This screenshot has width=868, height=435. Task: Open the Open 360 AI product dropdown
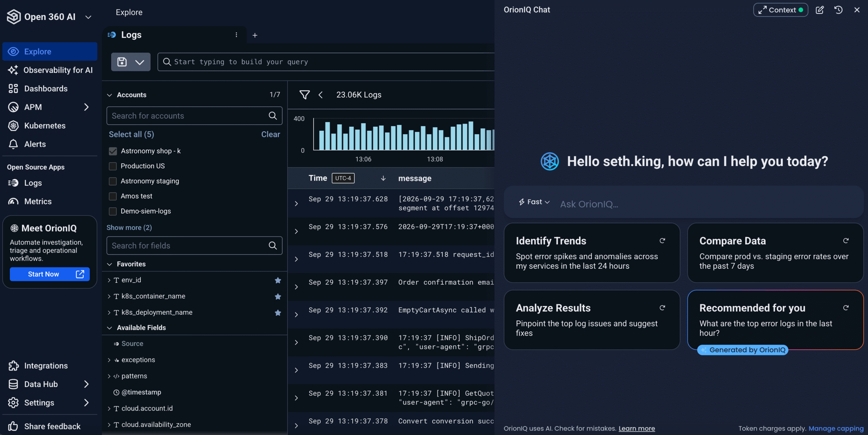tap(88, 17)
